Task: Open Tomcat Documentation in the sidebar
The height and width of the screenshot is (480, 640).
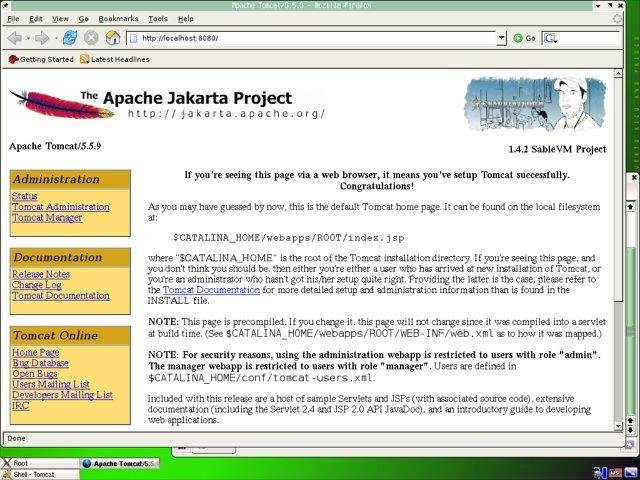Action: coord(61,296)
